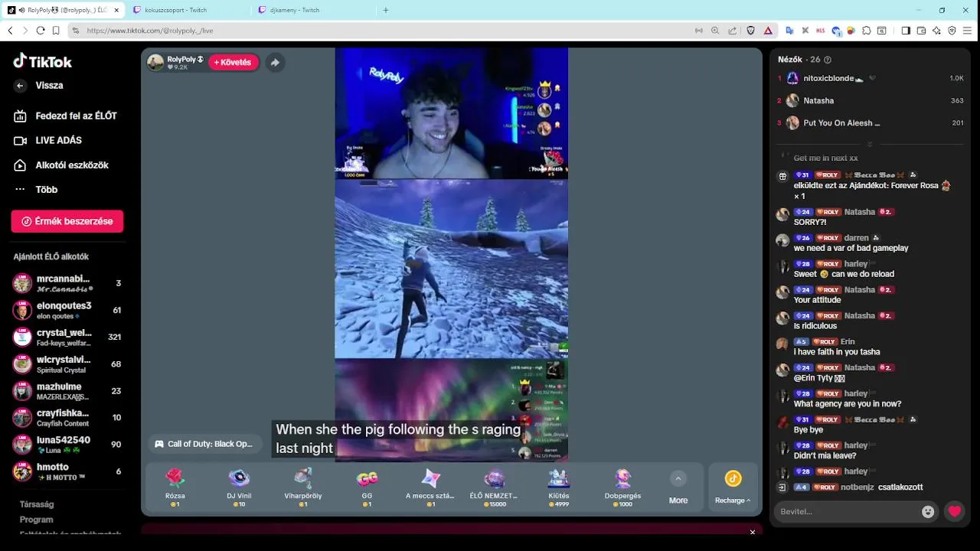980x551 pixels.
Task: Reload the page
Action: coord(41,31)
